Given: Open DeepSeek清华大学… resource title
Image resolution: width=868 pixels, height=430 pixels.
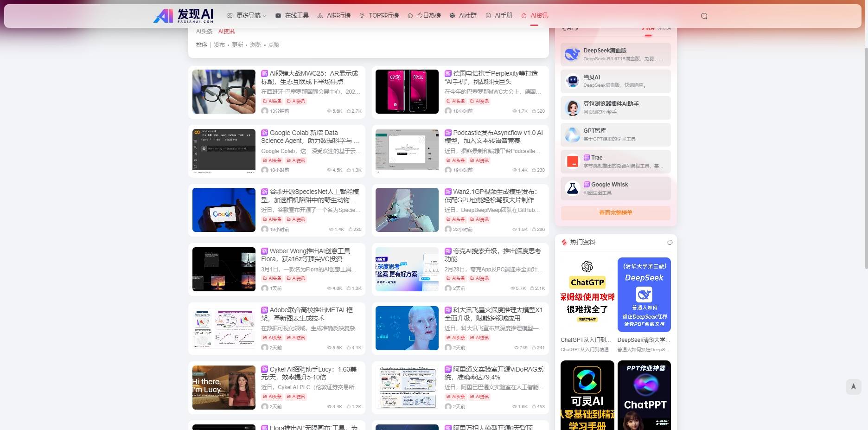Looking at the screenshot, I should [x=644, y=340].
